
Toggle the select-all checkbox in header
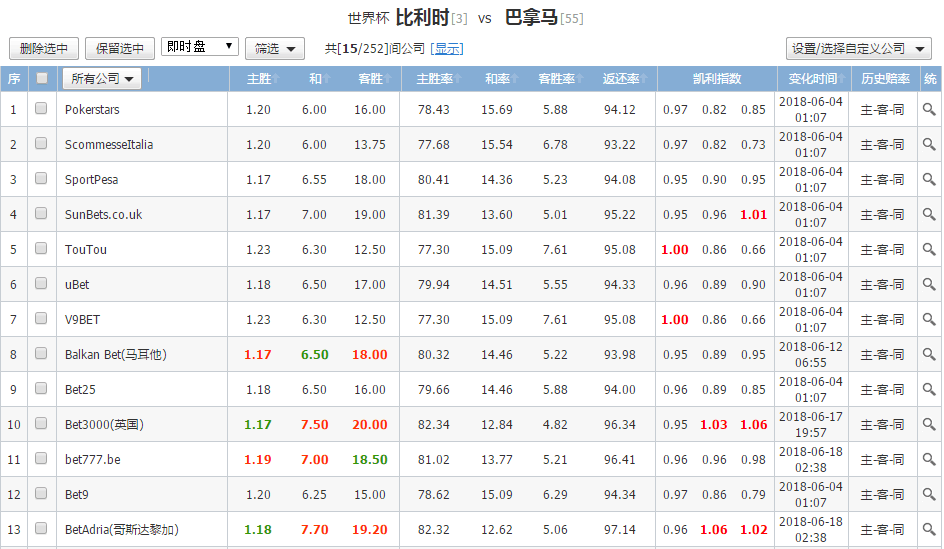tap(42, 78)
